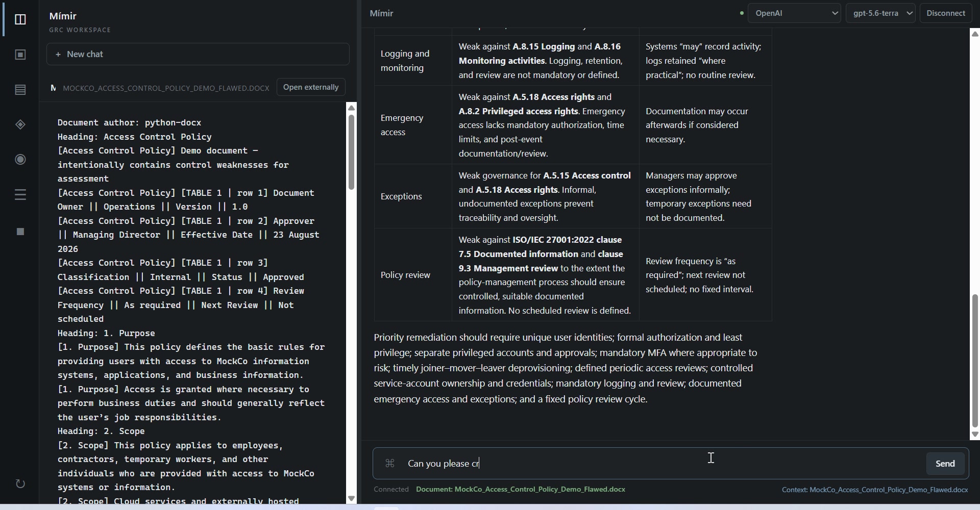The image size is (980, 510).
Task: Click "Documentation may occur afterwards" cell
Action: point(705,125)
